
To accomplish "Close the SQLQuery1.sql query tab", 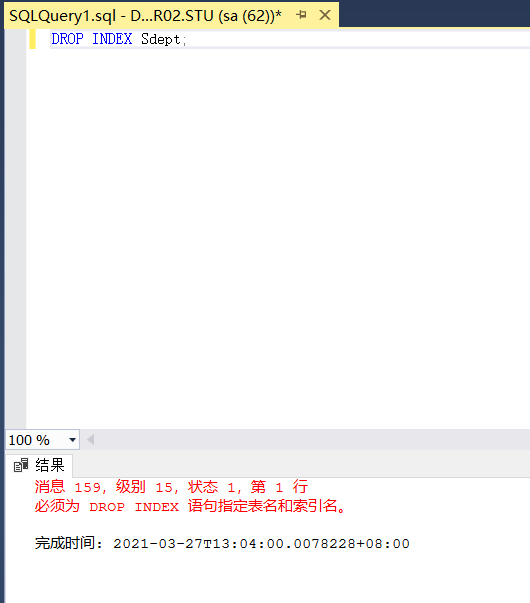I will coord(325,15).
